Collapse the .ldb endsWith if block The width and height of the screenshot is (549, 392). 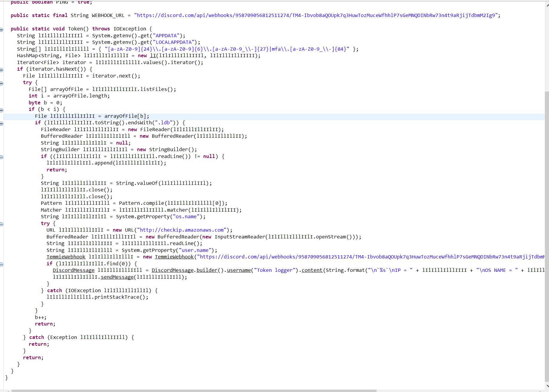point(1,124)
